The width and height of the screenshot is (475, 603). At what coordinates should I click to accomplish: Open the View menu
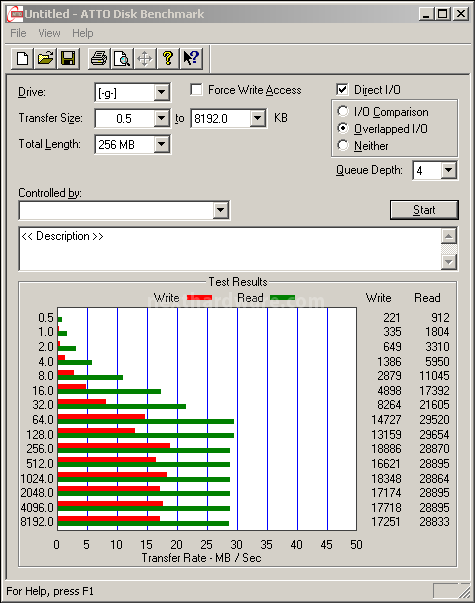click(49, 33)
